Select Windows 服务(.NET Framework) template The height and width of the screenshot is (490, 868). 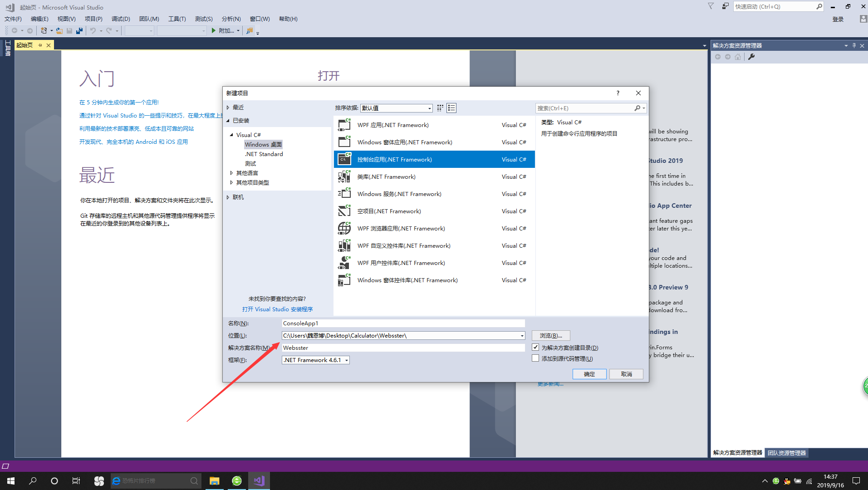434,194
